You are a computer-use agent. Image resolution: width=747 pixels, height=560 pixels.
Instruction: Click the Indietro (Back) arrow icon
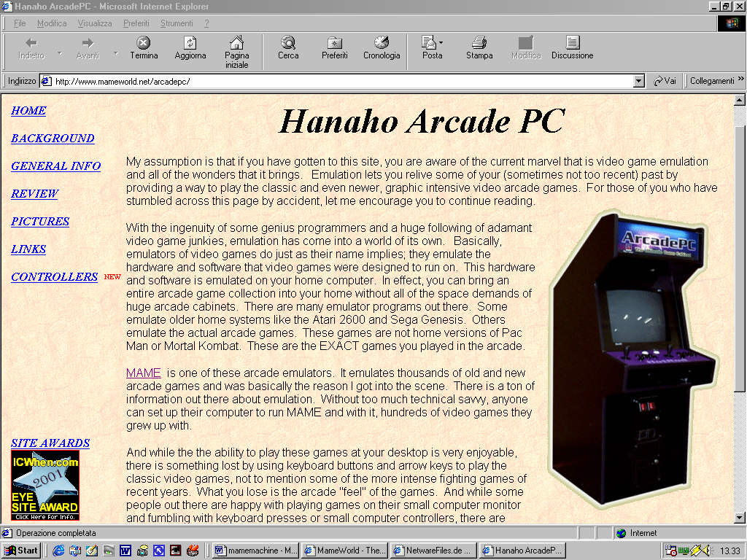coord(31,43)
